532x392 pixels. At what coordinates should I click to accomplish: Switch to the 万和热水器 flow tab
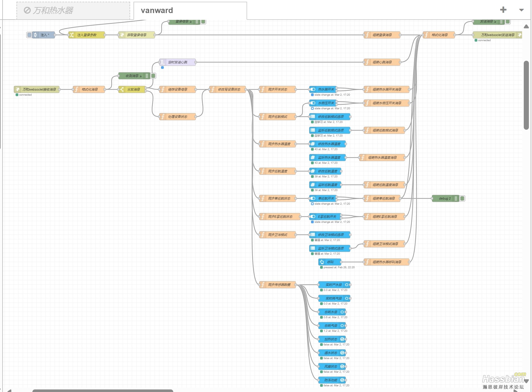pyautogui.click(x=73, y=11)
